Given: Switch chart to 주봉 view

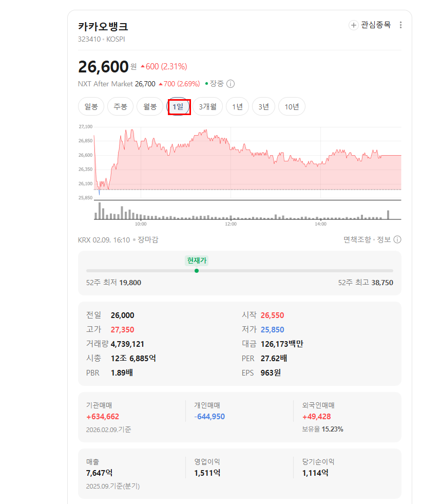Looking at the screenshot, I should pos(121,106).
